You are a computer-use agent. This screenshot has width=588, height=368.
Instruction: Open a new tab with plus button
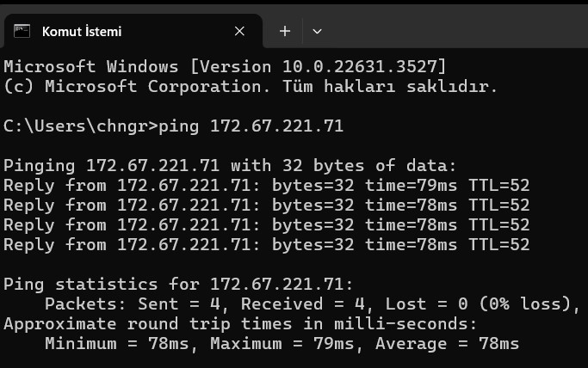point(285,31)
